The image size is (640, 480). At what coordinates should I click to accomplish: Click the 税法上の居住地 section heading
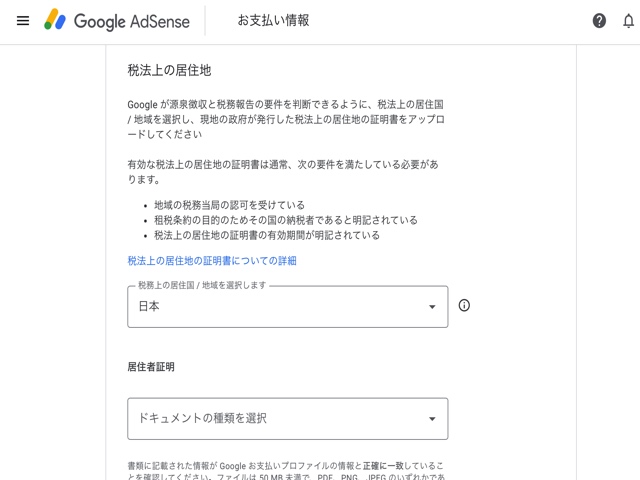pos(169,71)
